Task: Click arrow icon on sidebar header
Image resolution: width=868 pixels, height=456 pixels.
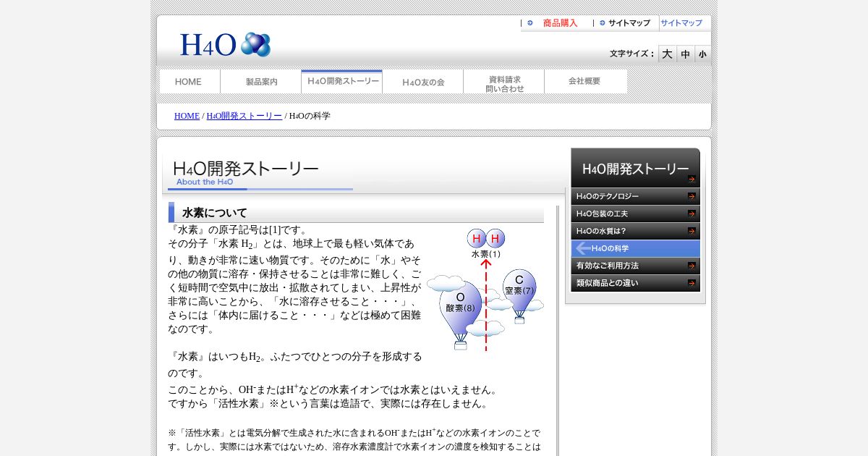Action: tap(692, 180)
